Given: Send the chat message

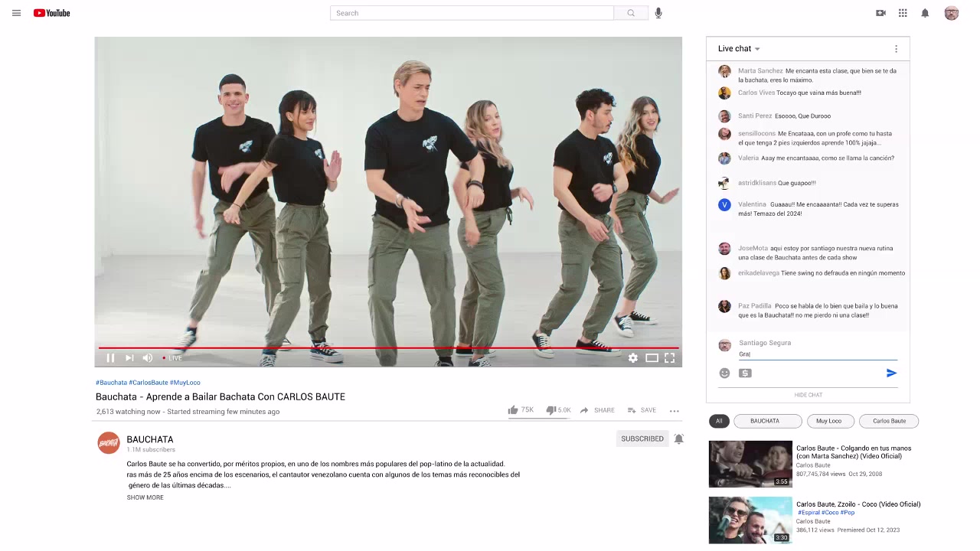Looking at the screenshot, I should click(x=891, y=373).
